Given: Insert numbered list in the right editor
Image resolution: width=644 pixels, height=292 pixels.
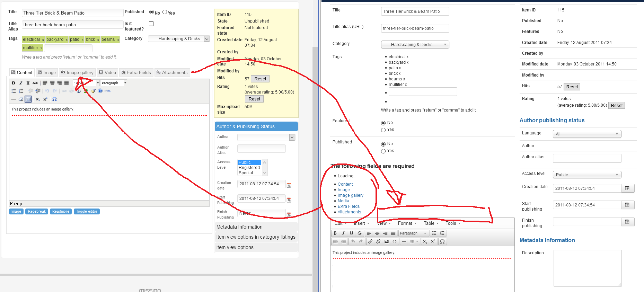Looking at the screenshot, I should [442, 233].
